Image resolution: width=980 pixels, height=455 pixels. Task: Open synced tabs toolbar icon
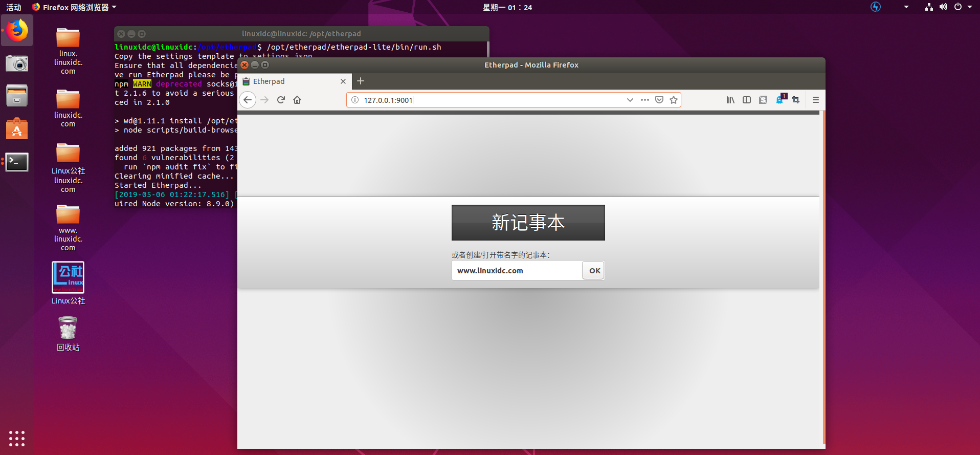tap(763, 100)
